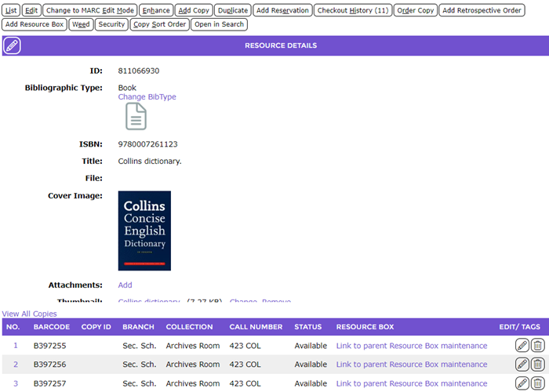Screen dimensions: 549x392
Task: Click the STATUS column header
Action: tap(307, 327)
